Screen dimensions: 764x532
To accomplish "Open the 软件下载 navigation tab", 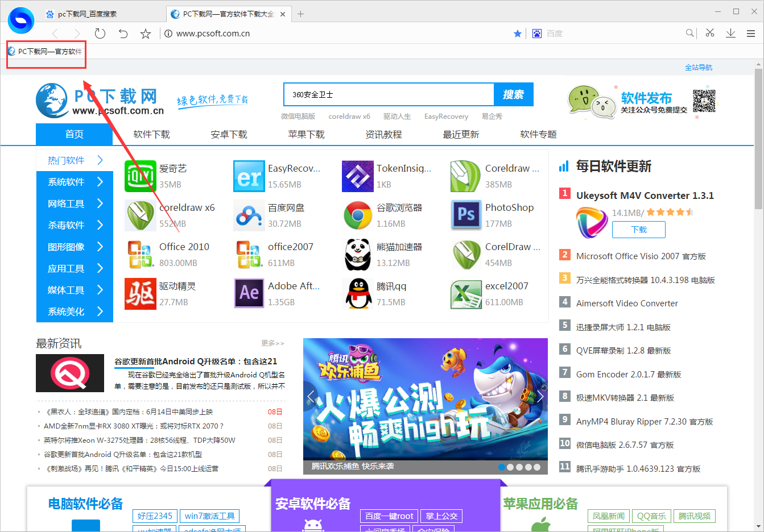I will (x=151, y=134).
